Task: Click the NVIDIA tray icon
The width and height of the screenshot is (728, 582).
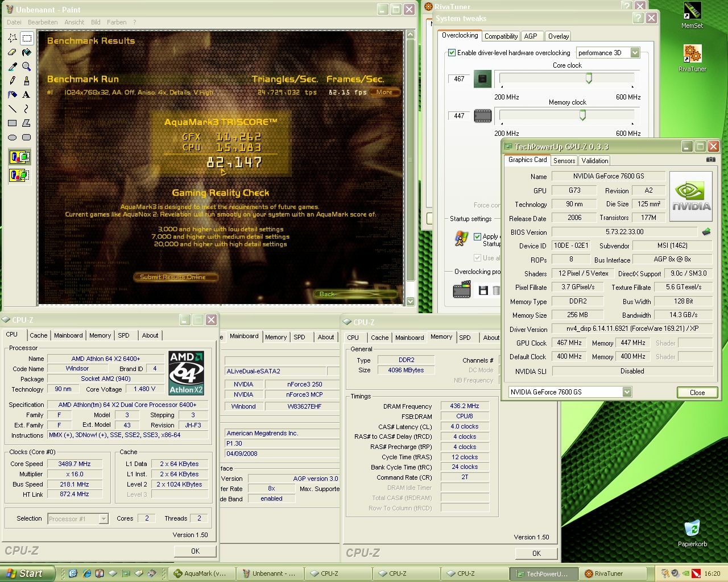Action: pyautogui.click(x=686, y=573)
